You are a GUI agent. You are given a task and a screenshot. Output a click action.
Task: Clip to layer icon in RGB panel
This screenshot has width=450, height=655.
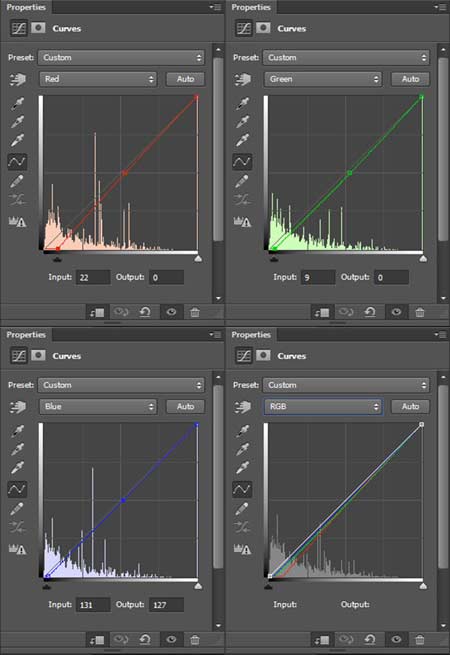(x=322, y=640)
